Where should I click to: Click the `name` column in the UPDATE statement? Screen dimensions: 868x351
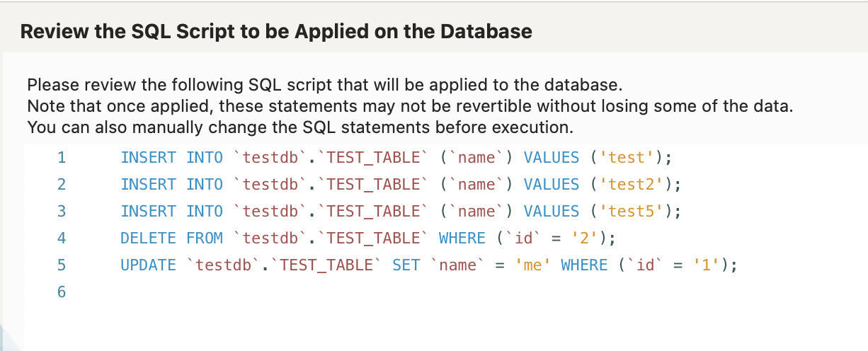pyautogui.click(x=458, y=265)
